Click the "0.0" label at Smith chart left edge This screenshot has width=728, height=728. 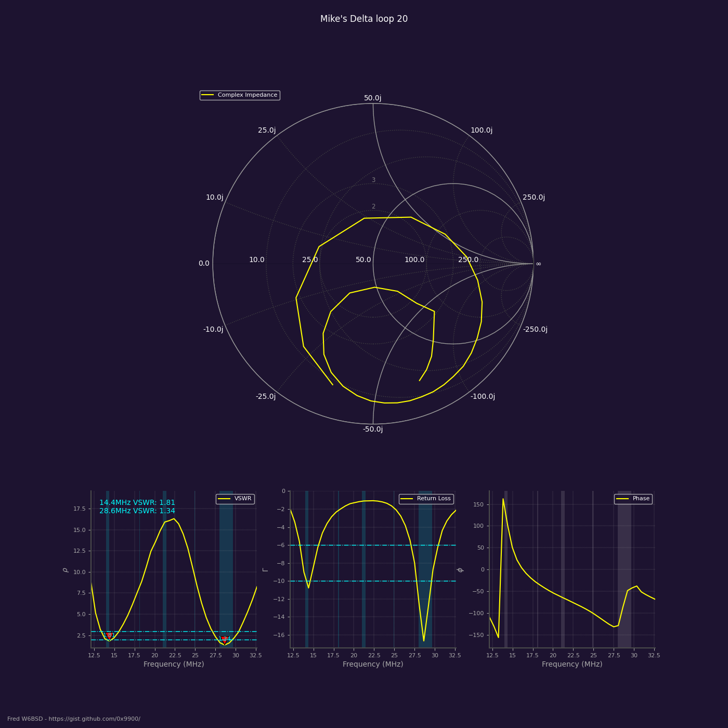click(x=204, y=264)
